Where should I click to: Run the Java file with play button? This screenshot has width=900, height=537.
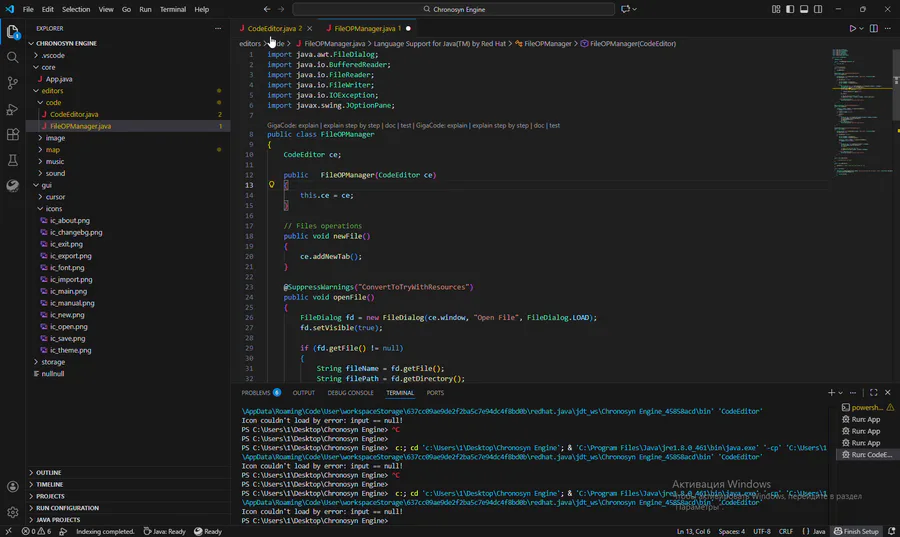pyautogui.click(x=853, y=29)
